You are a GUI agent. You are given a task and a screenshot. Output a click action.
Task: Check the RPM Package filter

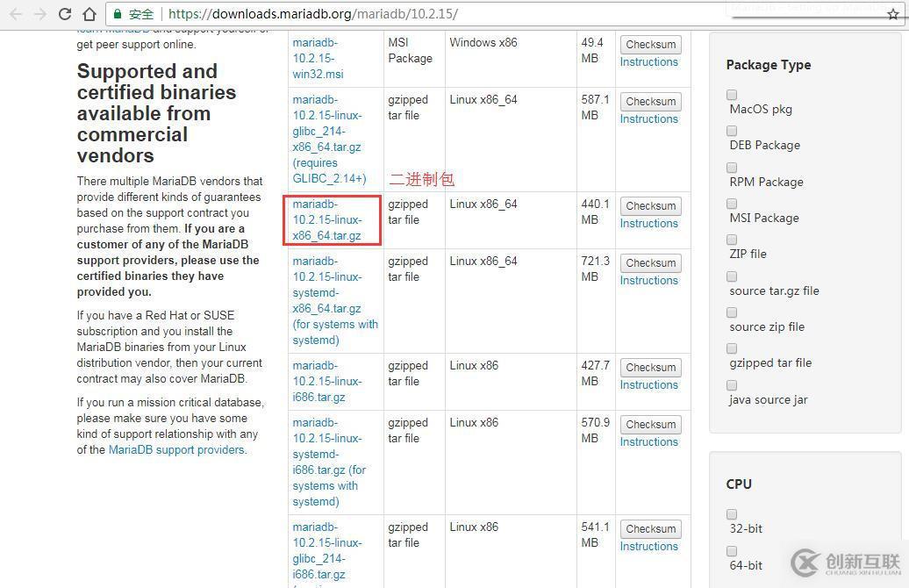pos(732,167)
